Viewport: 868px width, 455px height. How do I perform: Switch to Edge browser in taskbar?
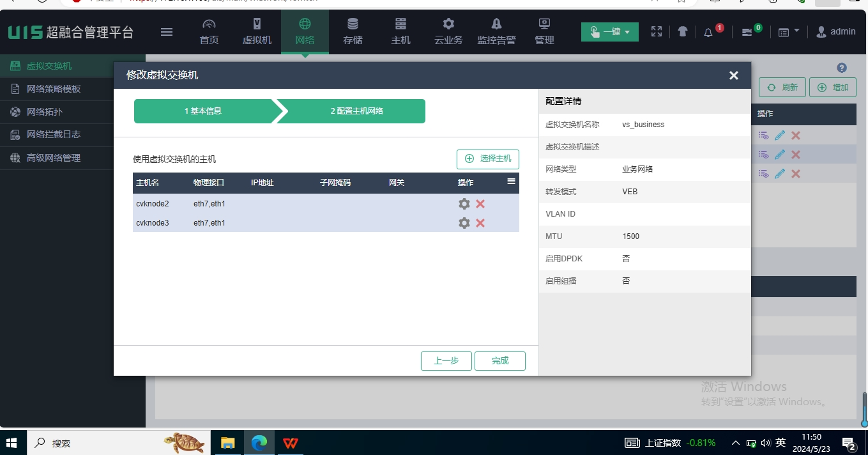coord(259,442)
